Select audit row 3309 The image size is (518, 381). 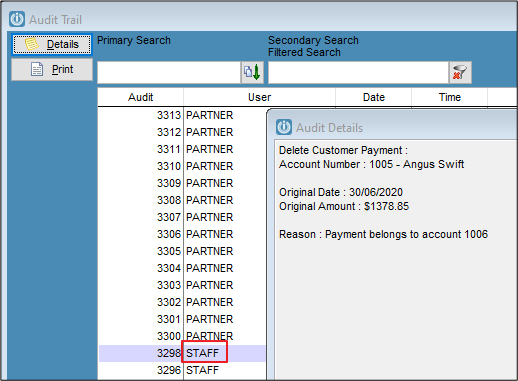tap(182, 183)
